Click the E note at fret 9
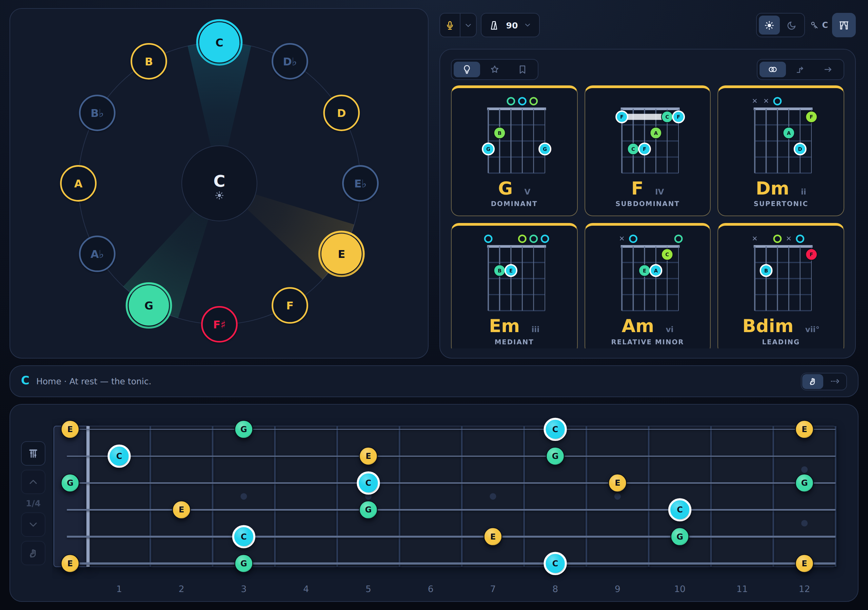Screen dimensions: 868x610 (x=617, y=483)
